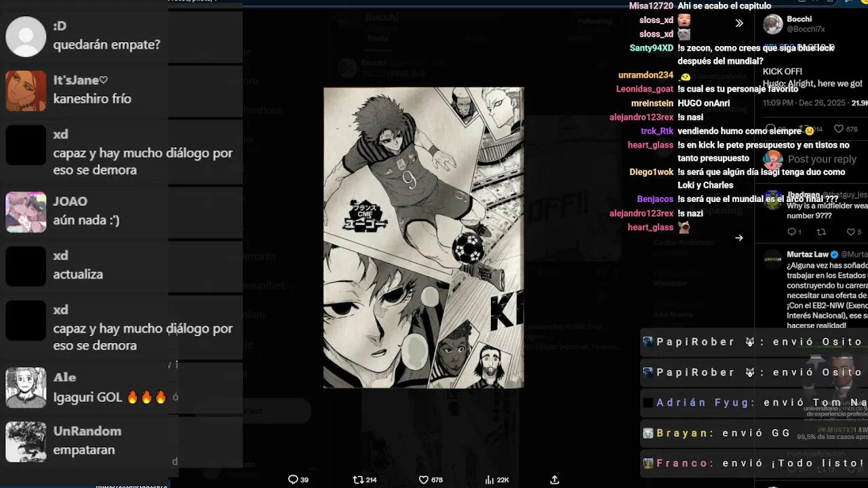Click Bocchi's profile avatar in tweet panel
Image resolution: width=868 pixels, height=488 pixels.
click(x=773, y=24)
